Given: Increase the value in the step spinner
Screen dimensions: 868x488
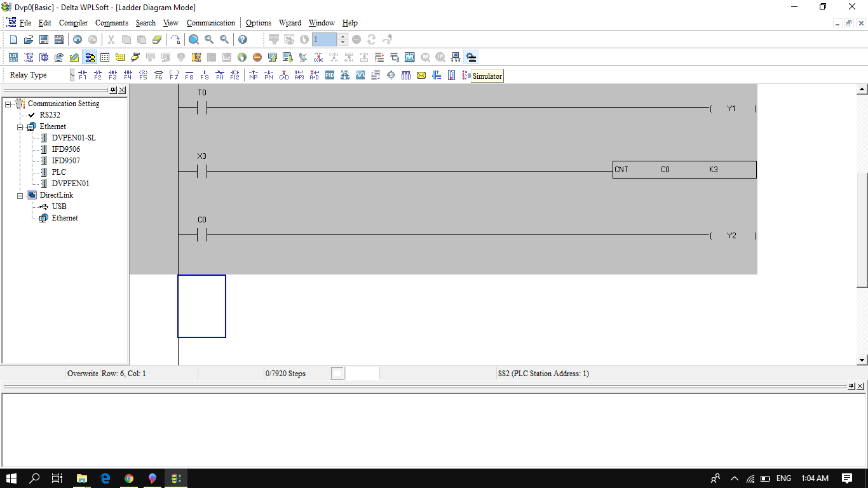Looking at the screenshot, I should 342,36.
